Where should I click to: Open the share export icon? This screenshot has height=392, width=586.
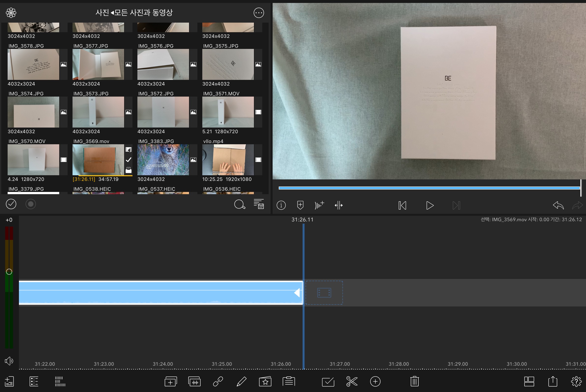point(553,381)
